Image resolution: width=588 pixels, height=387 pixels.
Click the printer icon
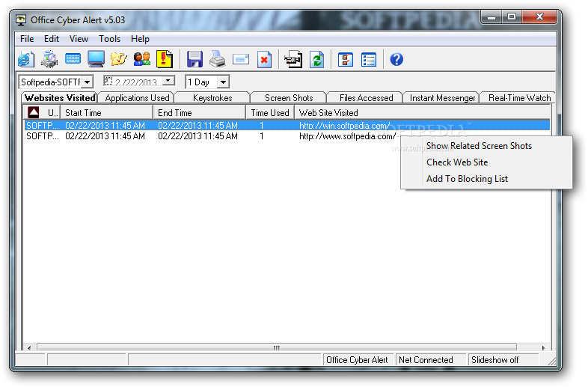(218, 59)
